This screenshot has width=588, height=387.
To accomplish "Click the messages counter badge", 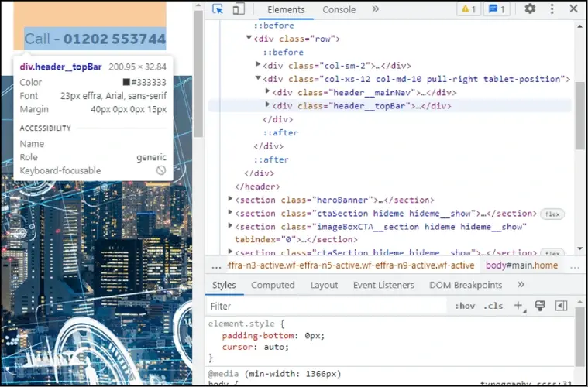I will point(497,9).
